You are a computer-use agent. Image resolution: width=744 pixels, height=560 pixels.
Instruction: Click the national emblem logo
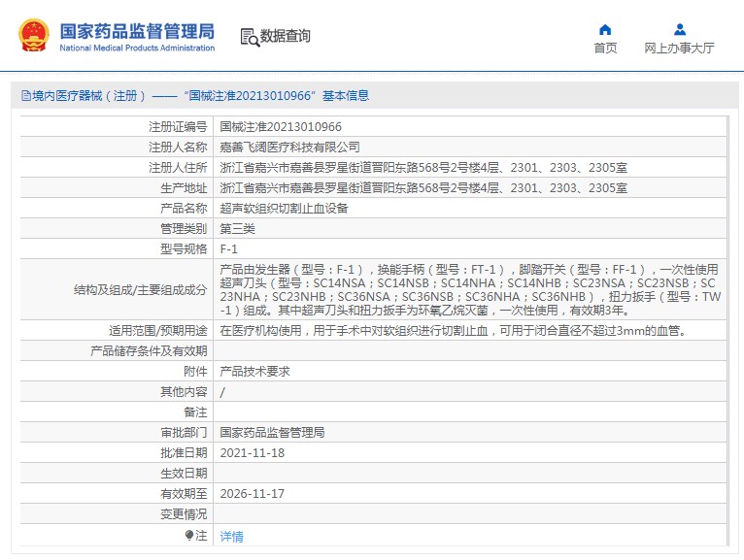pyautogui.click(x=34, y=35)
